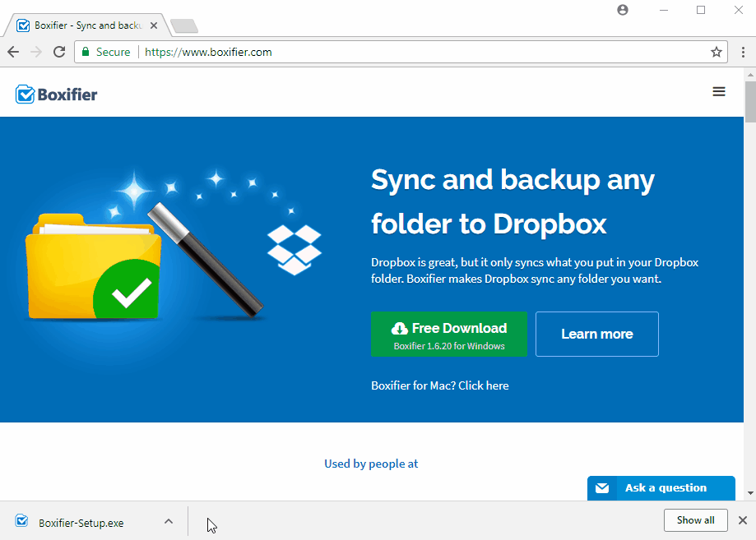
Task: Minimize the Chrome window
Action: 664,10
